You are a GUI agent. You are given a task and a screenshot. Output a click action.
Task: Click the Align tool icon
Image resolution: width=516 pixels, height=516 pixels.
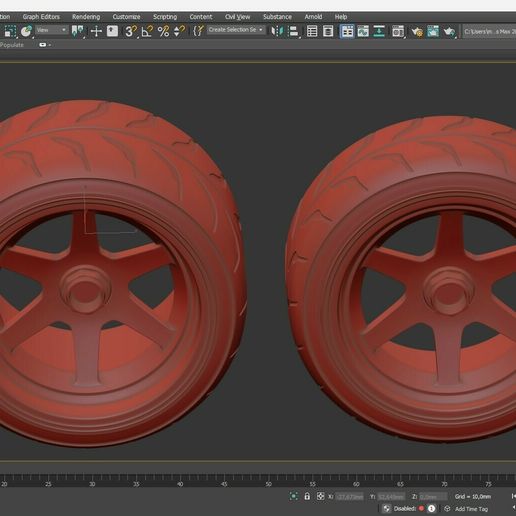coord(294,31)
